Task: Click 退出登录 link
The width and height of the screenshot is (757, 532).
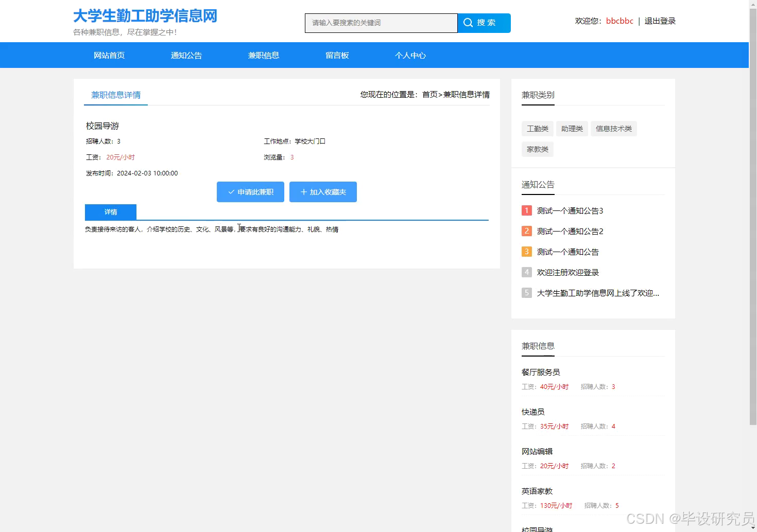Action: tap(660, 21)
